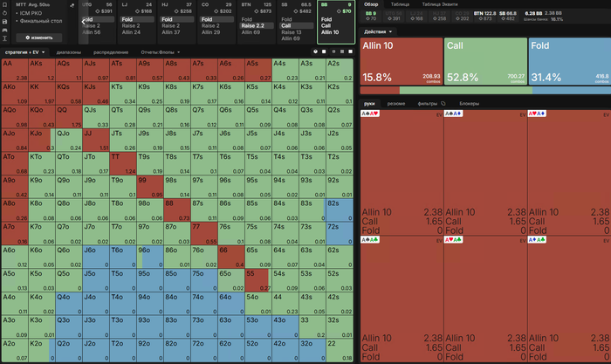Screen dimensions: 611x364
Task: Click the refresh circle icon in left sidebar
Action: (4, 13)
